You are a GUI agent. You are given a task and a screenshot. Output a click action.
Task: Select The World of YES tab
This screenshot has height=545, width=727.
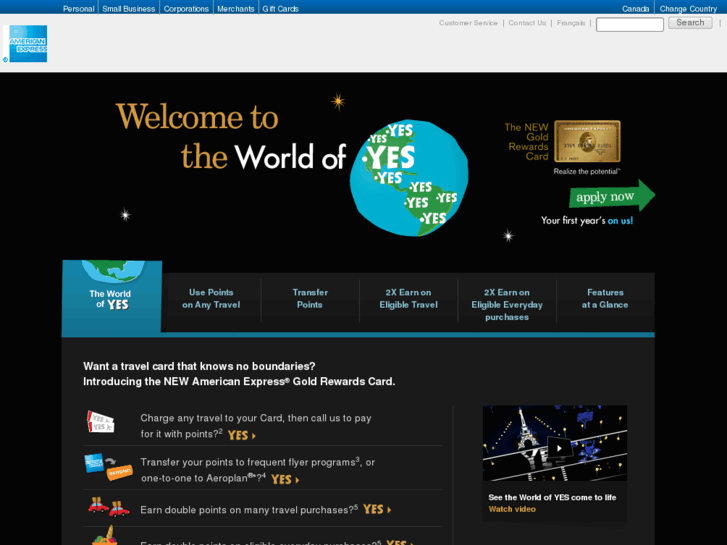112,297
